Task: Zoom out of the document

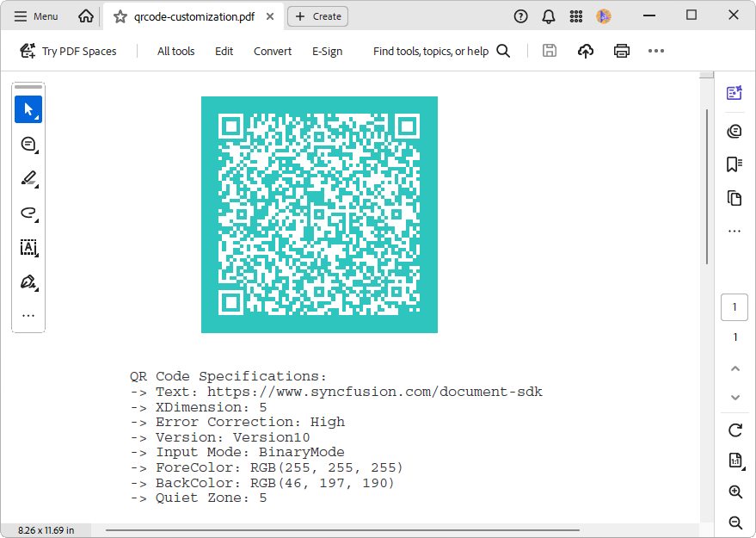Action: pyautogui.click(x=734, y=523)
